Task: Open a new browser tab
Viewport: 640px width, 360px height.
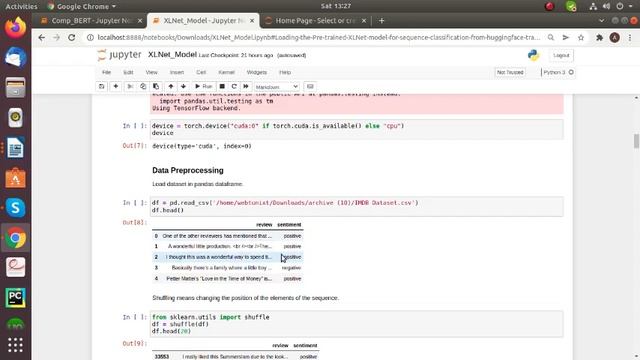Action: [x=382, y=20]
